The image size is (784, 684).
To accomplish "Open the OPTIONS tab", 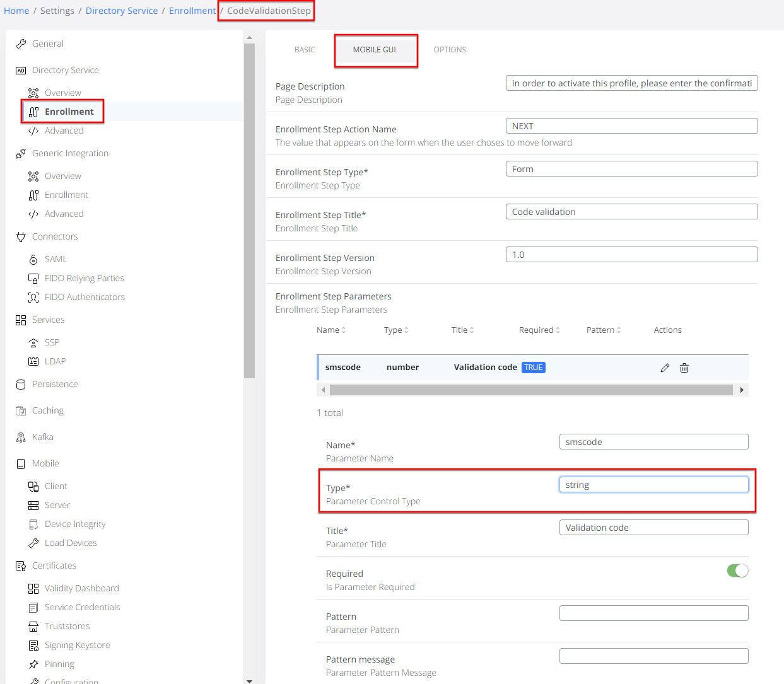I will [x=450, y=50].
